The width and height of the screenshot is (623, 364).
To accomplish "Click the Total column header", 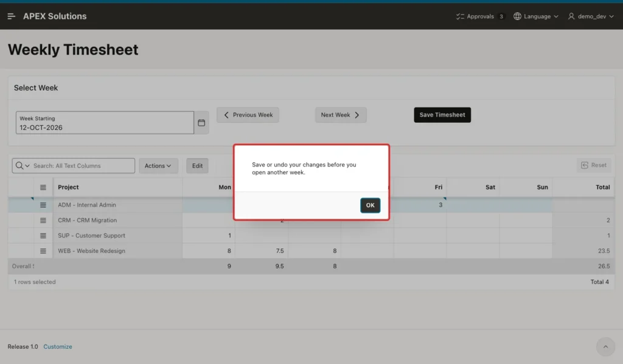I will pyautogui.click(x=583, y=187).
